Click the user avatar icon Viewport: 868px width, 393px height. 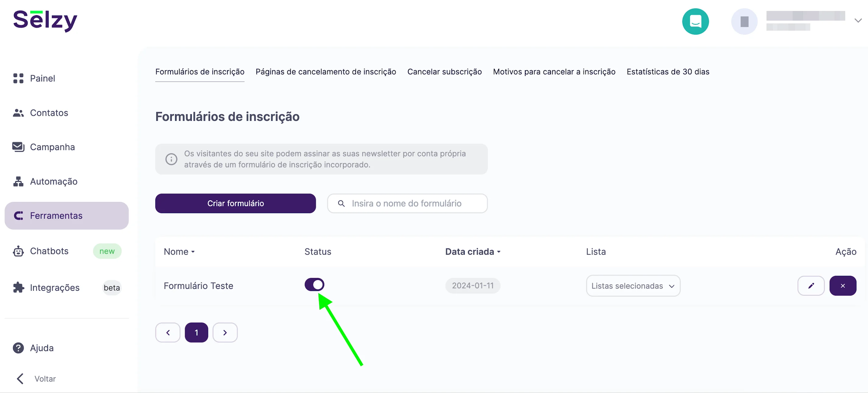pos(744,21)
